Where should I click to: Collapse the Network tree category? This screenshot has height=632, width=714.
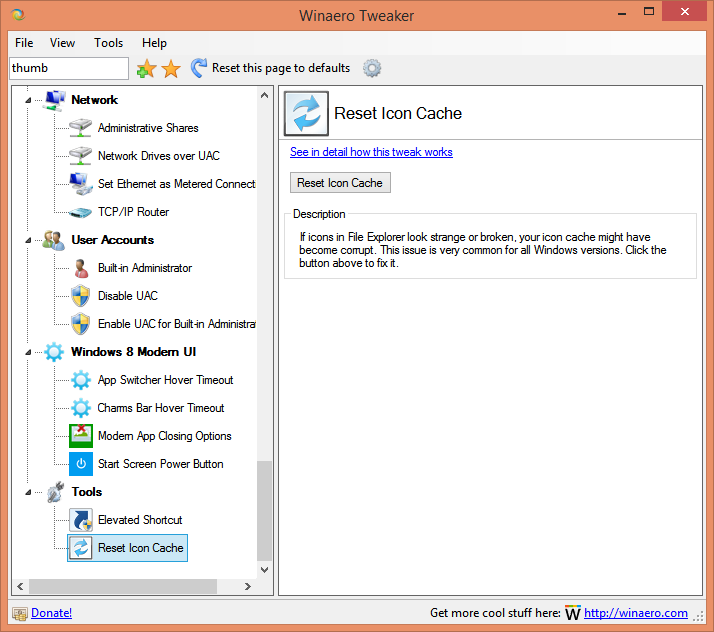click(28, 100)
